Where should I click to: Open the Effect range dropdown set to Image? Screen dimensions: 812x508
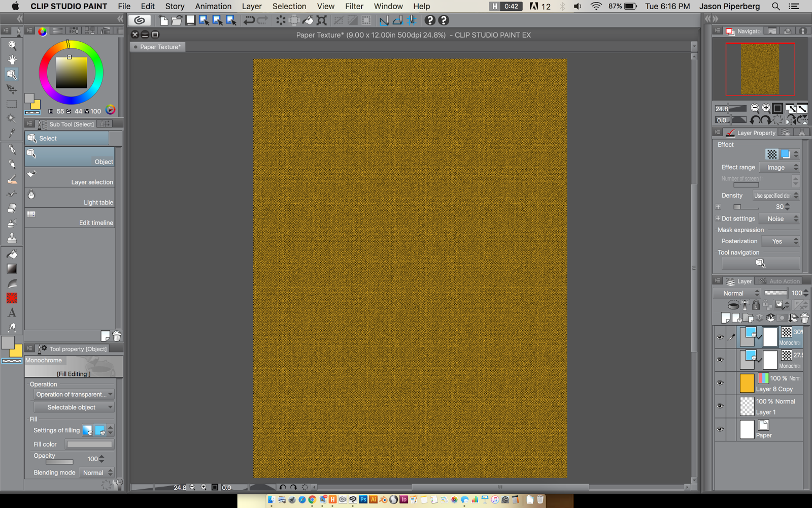[778, 167]
